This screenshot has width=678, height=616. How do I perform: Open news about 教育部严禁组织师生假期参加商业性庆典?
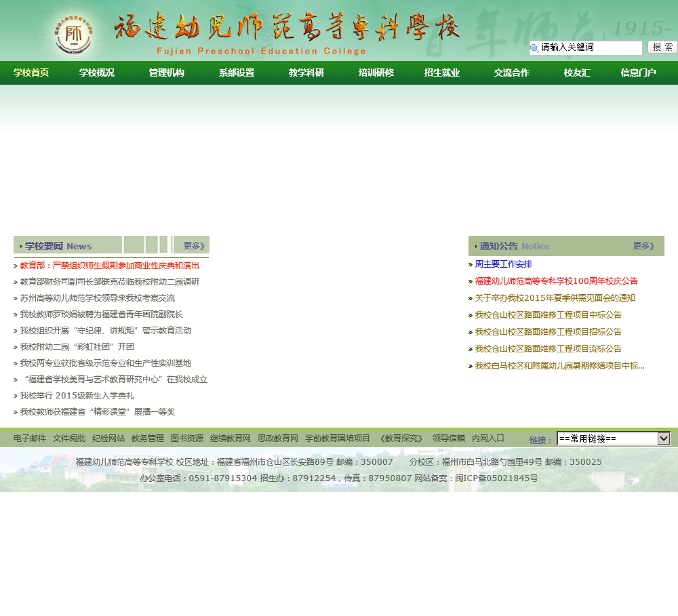pos(110,266)
